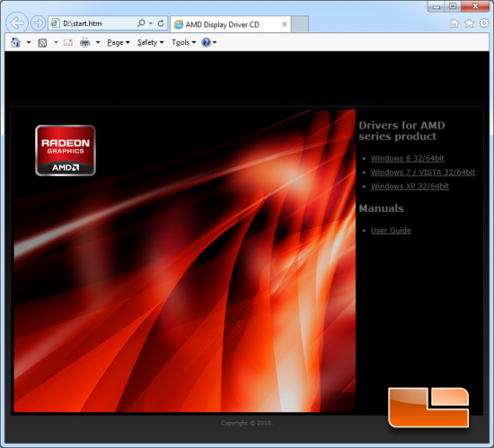Expand the Home page dropdown arrow
Viewport: 494px width, 448px height.
pos(29,42)
